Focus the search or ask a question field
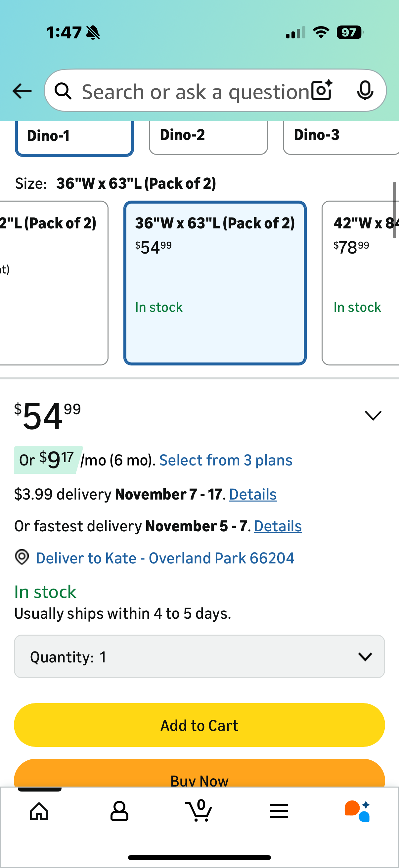 click(x=195, y=92)
